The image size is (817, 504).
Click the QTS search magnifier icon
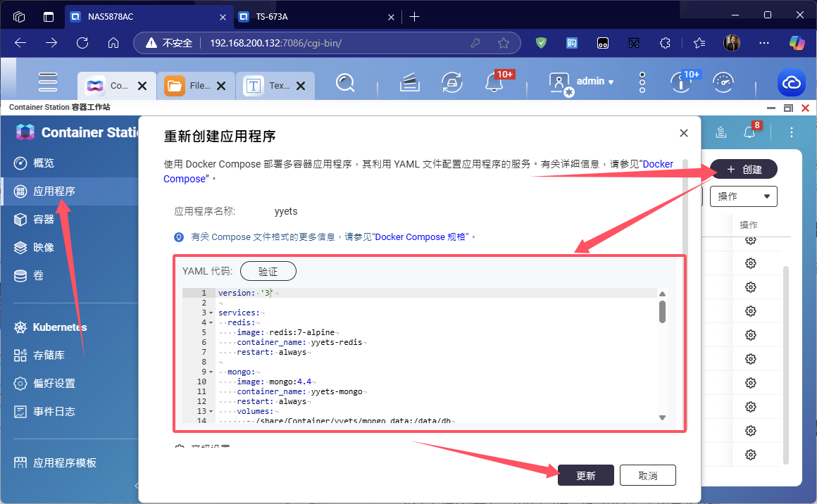[x=344, y=82]
